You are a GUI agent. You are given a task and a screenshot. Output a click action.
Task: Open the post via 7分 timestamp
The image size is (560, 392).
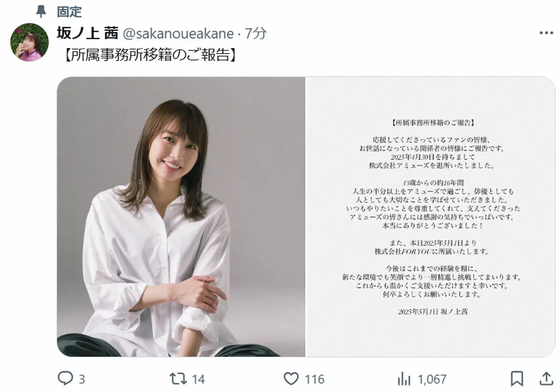tap(256, 34)
